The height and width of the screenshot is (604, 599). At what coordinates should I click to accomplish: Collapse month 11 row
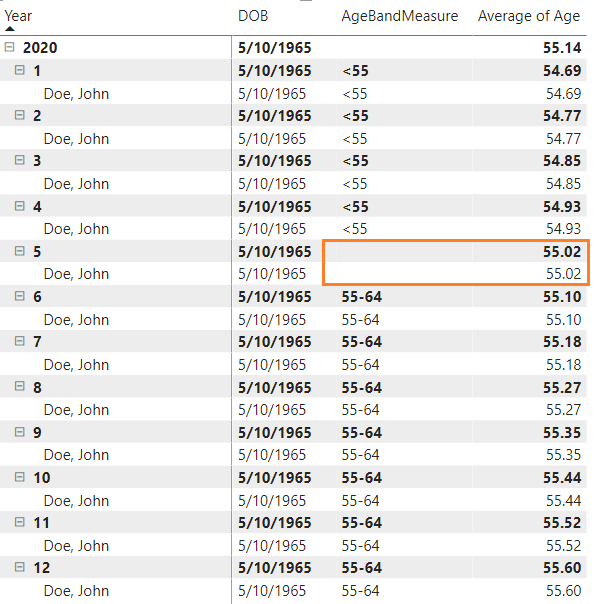coord(20,522)
